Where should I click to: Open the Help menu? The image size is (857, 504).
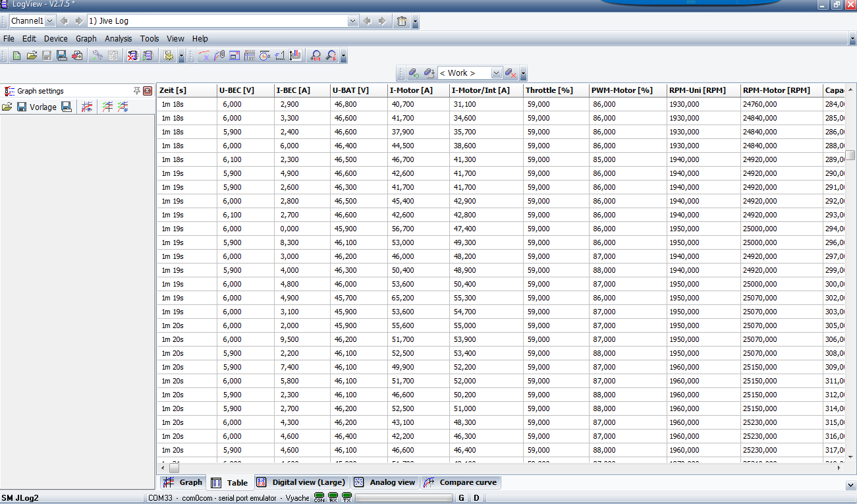pyautogui.click(x=200, y=39)
